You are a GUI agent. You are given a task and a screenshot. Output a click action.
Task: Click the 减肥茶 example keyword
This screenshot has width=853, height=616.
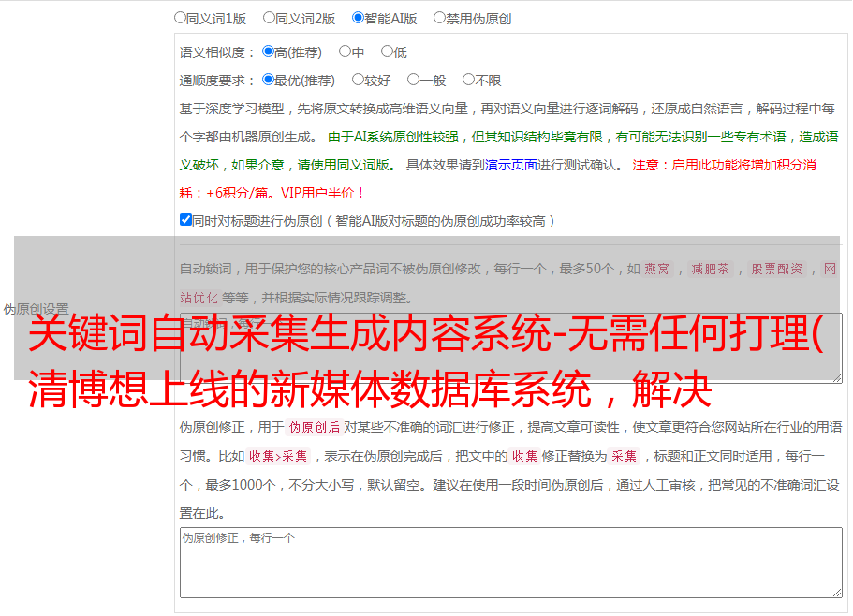coord(710,269)
